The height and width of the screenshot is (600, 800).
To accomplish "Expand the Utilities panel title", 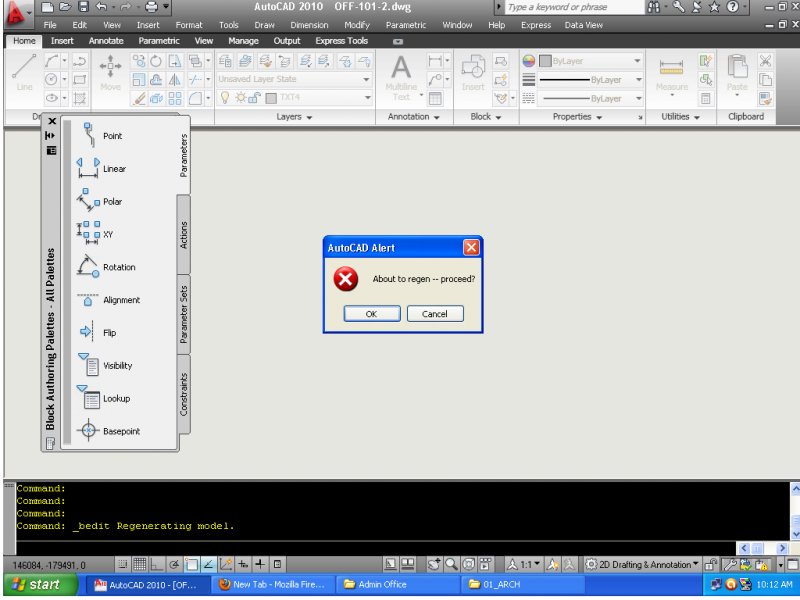I will 681,117.
